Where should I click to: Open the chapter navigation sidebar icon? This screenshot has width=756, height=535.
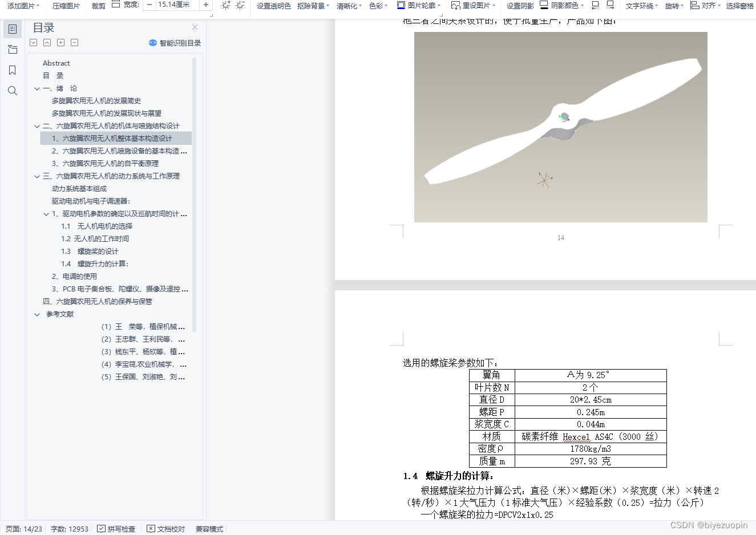pos(13,50)
